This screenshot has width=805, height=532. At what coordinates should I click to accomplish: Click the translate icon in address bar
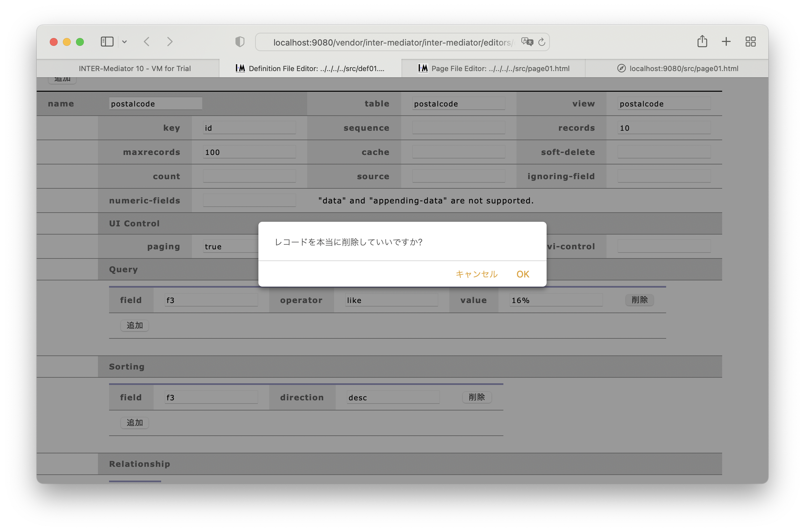[527, 42]
